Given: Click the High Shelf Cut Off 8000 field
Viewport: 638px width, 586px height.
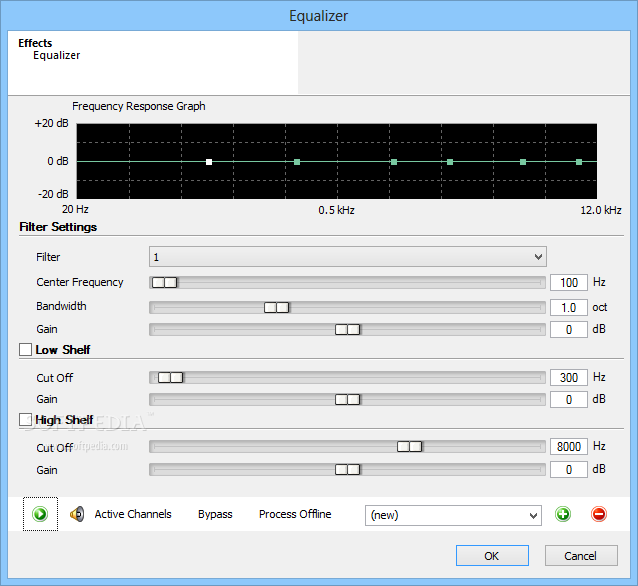Looking at the screenshot, I should (569, 446).
